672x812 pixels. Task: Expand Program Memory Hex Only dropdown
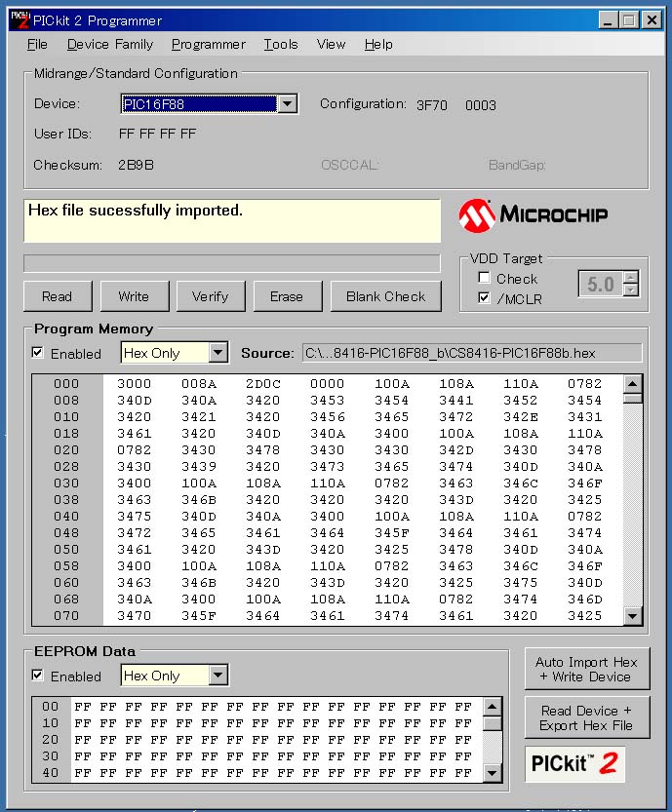click(x=218, y=353)
